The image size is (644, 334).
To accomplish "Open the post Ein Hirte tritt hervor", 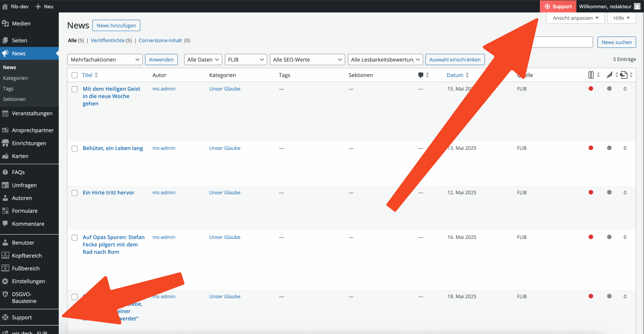I will (x=108, y=193).
